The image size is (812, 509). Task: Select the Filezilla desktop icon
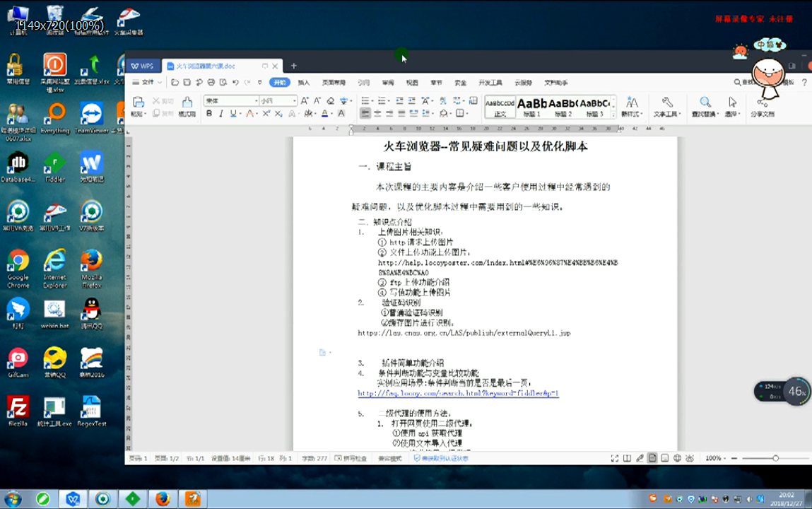(18, 411)
